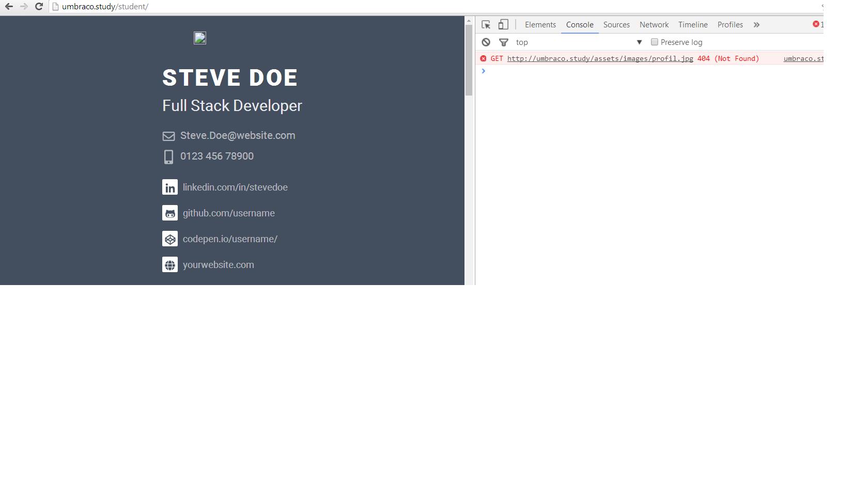Toggle DevTools device mode icon
868x488 pixels.
coord(503,24)
